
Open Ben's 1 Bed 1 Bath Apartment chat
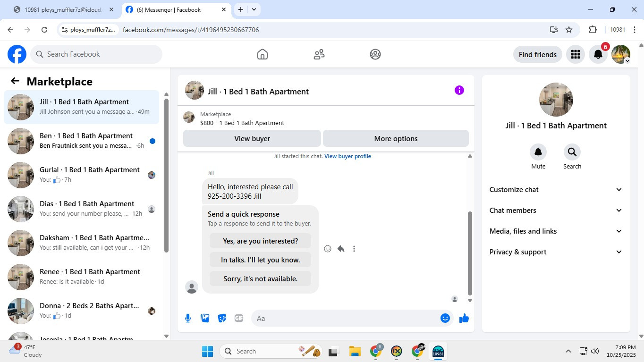pyautogui.click(x=81, y=141)
